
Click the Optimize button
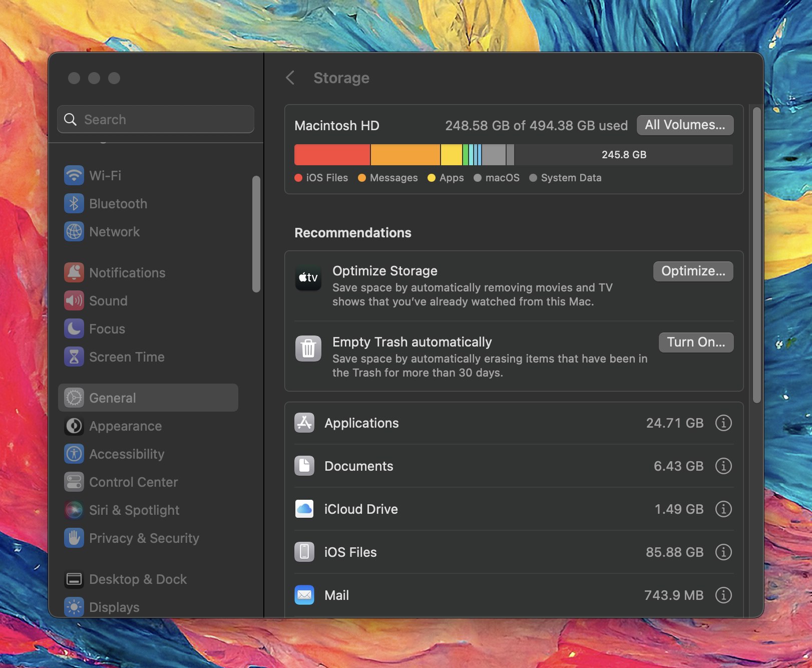pyautogui.click(x=693, y=271)
